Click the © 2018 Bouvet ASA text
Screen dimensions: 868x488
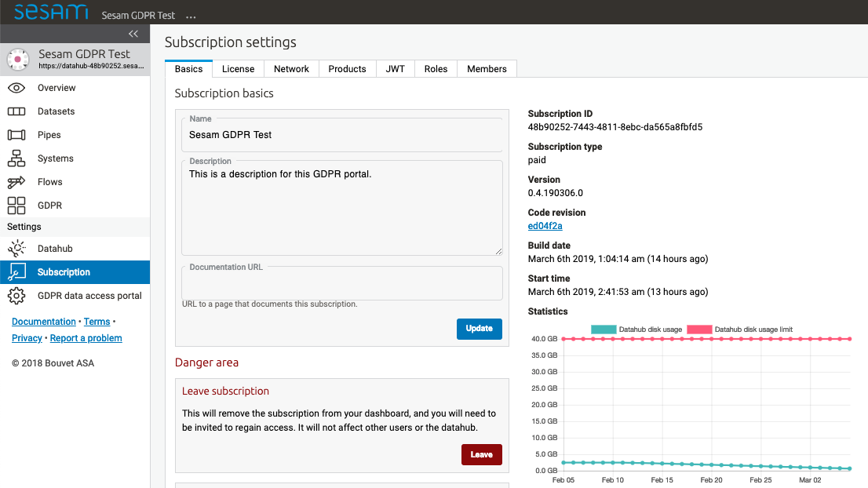(53, 363)
